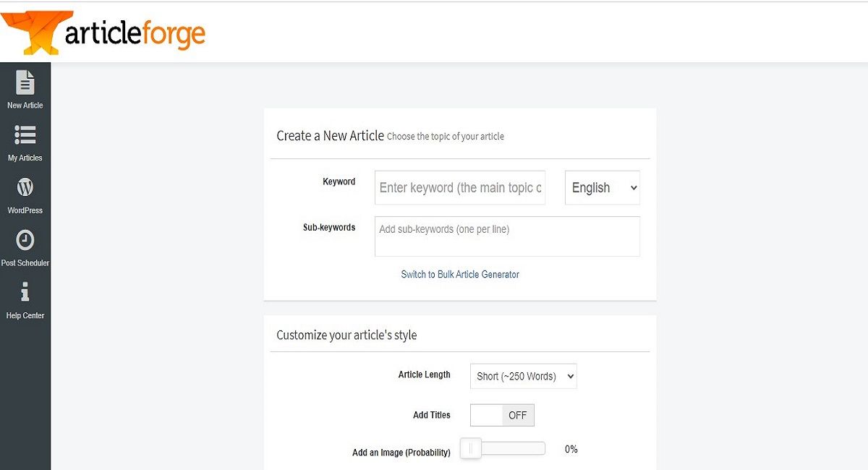Open the My Articles list icon
This screenshot has height=470, width=868.
tap(25, 135)
